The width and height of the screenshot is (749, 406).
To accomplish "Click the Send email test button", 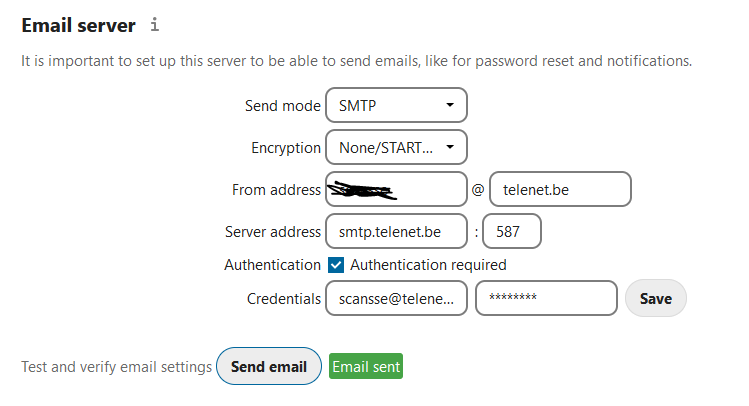I will (x=268, y=367).
